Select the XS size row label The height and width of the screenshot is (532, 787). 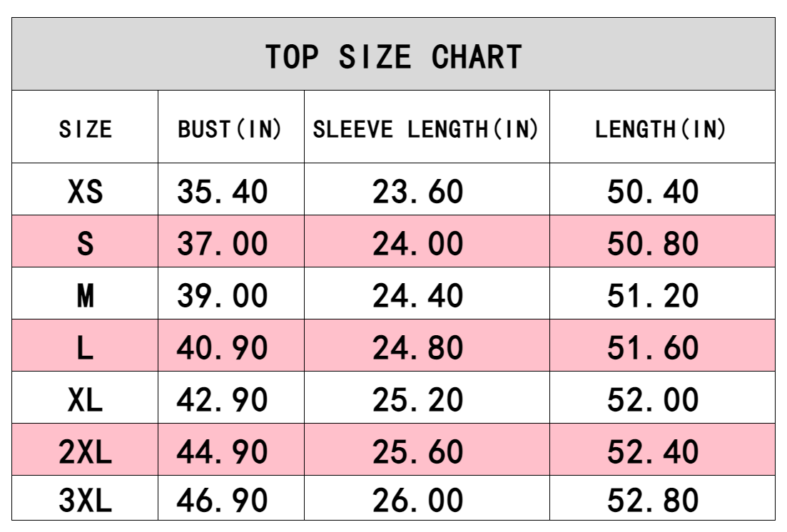(x=85, y=191)
